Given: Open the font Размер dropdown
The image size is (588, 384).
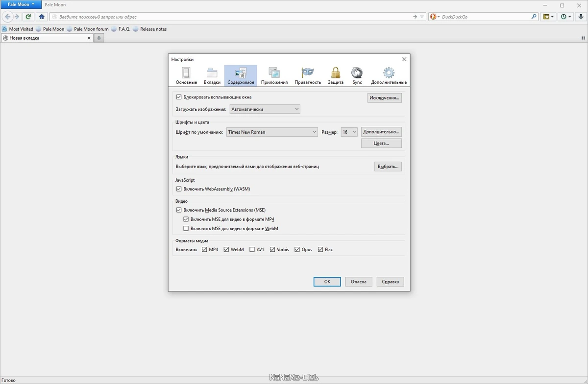Looking at the screenshot, I should (x=349, y=132).
